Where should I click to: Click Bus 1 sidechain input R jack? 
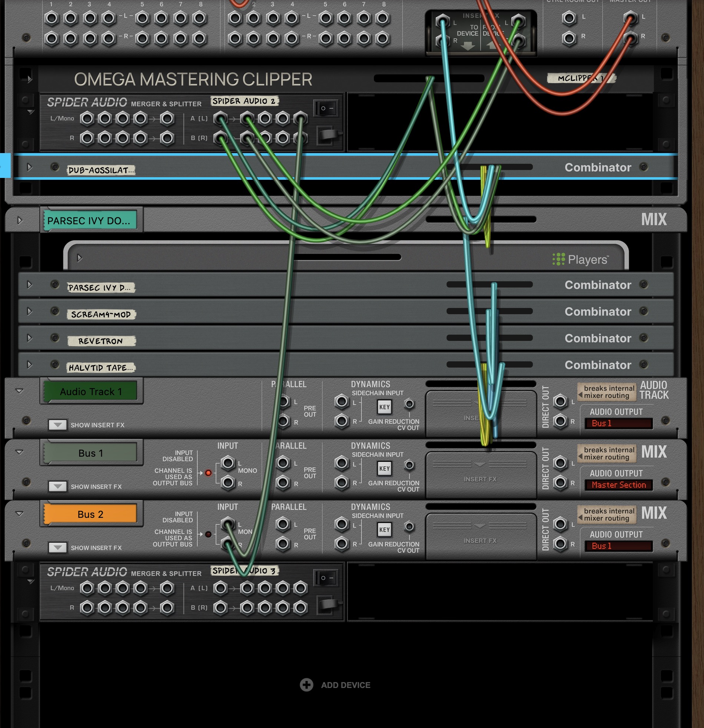[x=342, y=483]
